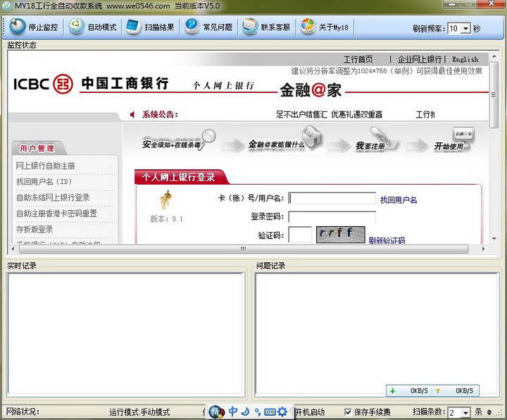Open IME settings gear icon
Screen dimensions: 507x420
tap(282, 412)
